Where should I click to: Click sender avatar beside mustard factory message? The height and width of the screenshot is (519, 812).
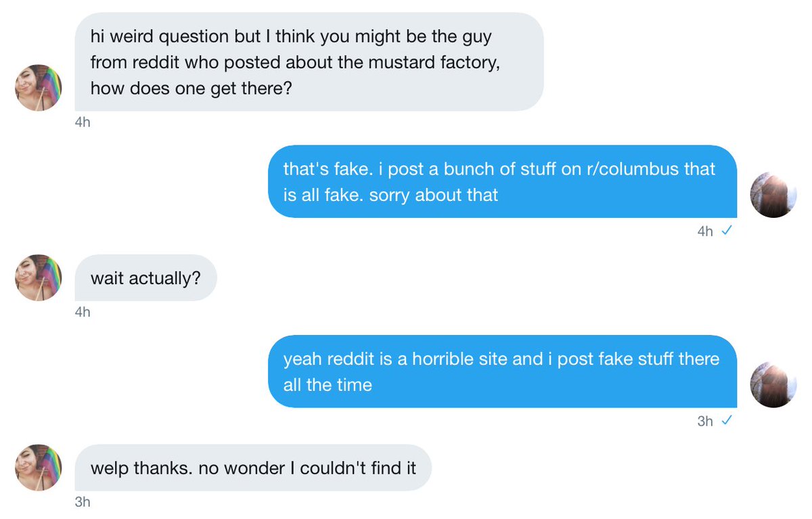tap(39, 88)
